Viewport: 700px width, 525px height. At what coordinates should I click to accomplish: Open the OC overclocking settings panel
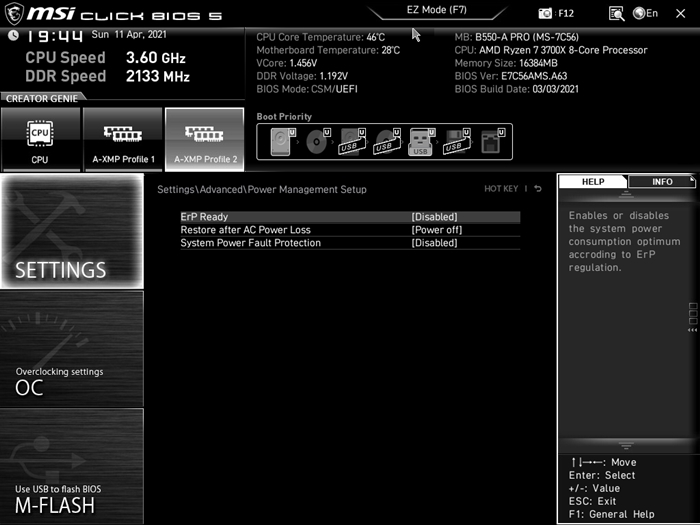72,349
